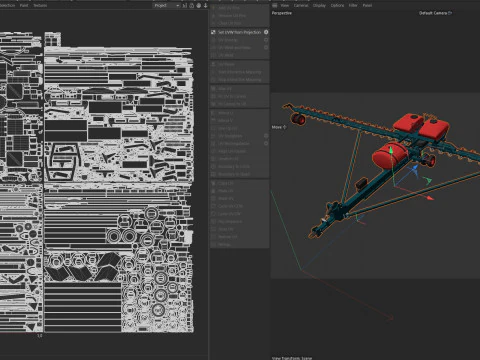Click the Add UV Pins command

pyautogui.click(x=239, y=8)
